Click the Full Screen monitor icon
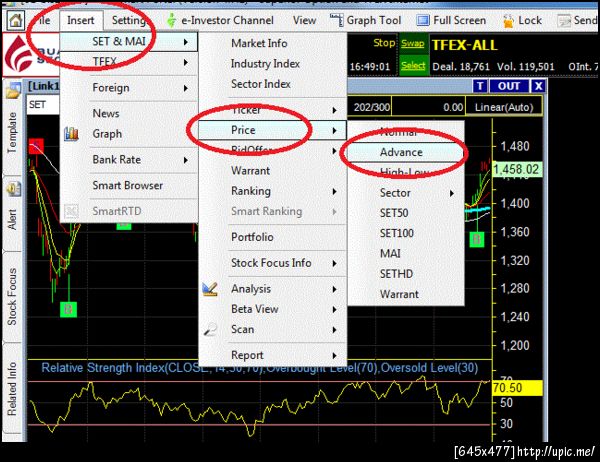The image size is (600, 462). coord(422,20)
